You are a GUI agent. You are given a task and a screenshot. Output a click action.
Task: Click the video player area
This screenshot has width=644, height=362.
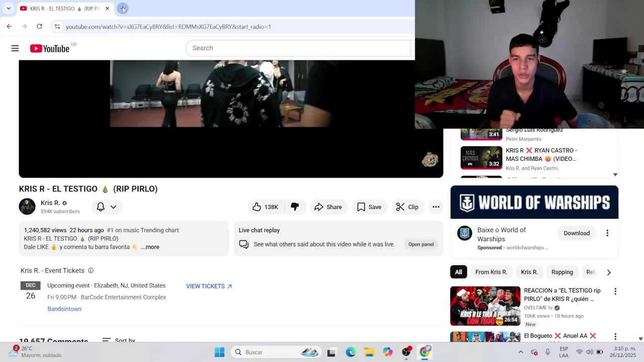pos(231,119)
